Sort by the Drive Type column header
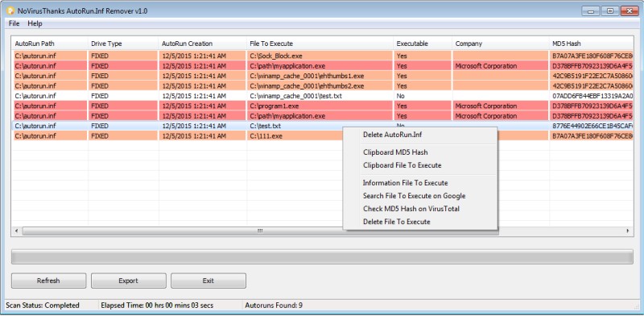The width and height of the screenshot is (644, 316). tap(123, 44)
